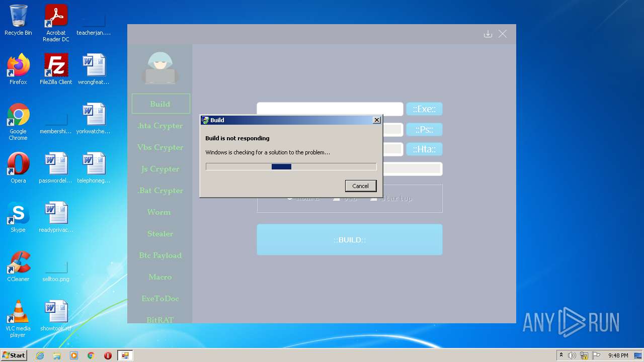
Task: Click the ::Hta:: button
Action: (x=424, y=149)
